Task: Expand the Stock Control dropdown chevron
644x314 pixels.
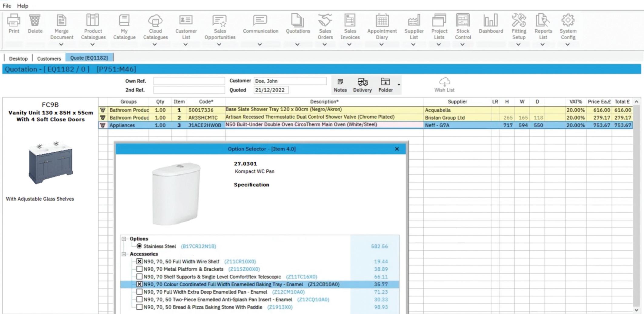Action: tap(462, 45)
